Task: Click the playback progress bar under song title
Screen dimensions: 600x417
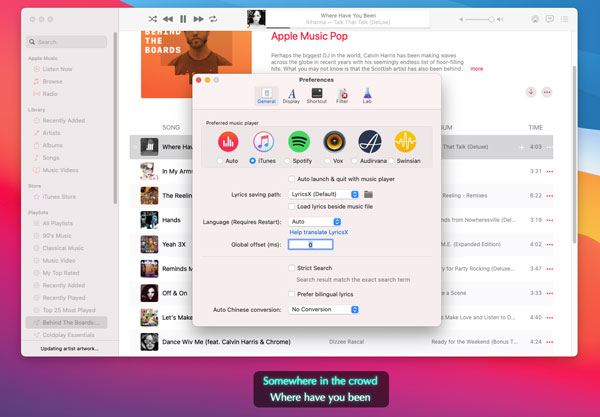Action: point(348,28)
